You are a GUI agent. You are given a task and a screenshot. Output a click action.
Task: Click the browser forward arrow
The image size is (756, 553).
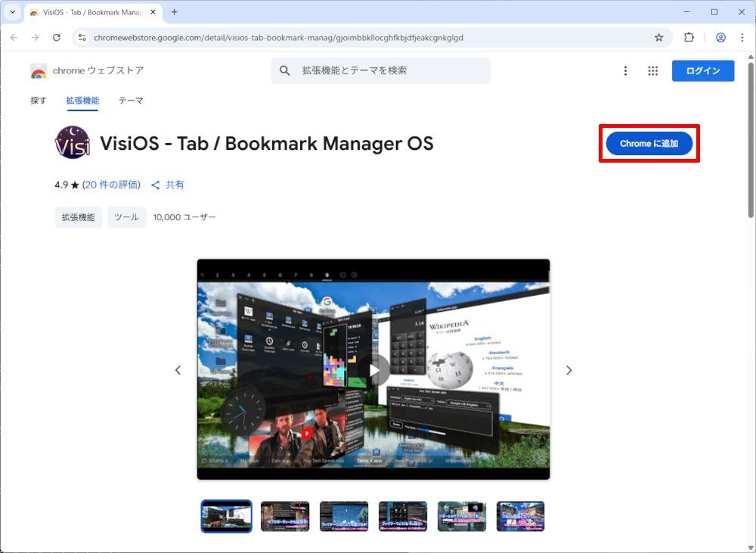[35, 38]
